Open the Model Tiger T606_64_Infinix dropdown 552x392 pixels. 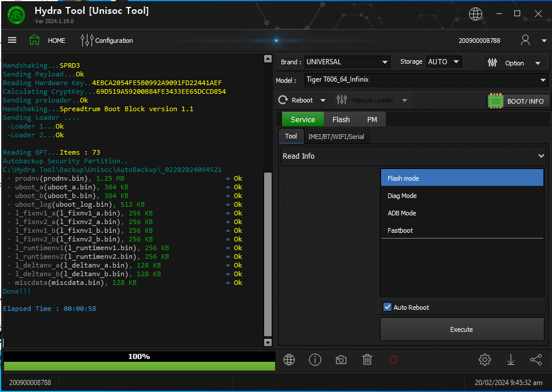[426, 80]
